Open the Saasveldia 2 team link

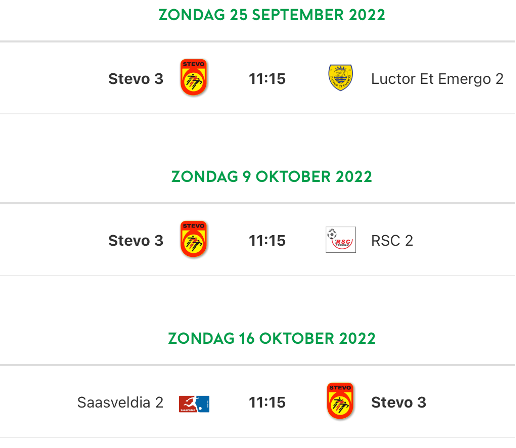[120, 402]
